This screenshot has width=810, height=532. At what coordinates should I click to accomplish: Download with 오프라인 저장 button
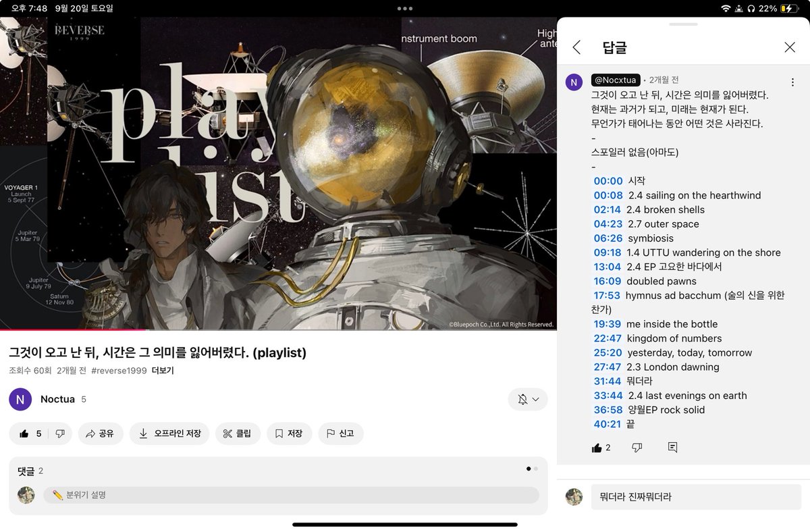tap(169, 433)
